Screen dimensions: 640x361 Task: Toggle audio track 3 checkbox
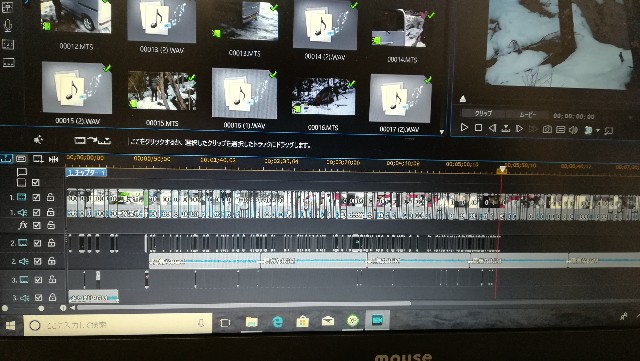pos(38,298)
